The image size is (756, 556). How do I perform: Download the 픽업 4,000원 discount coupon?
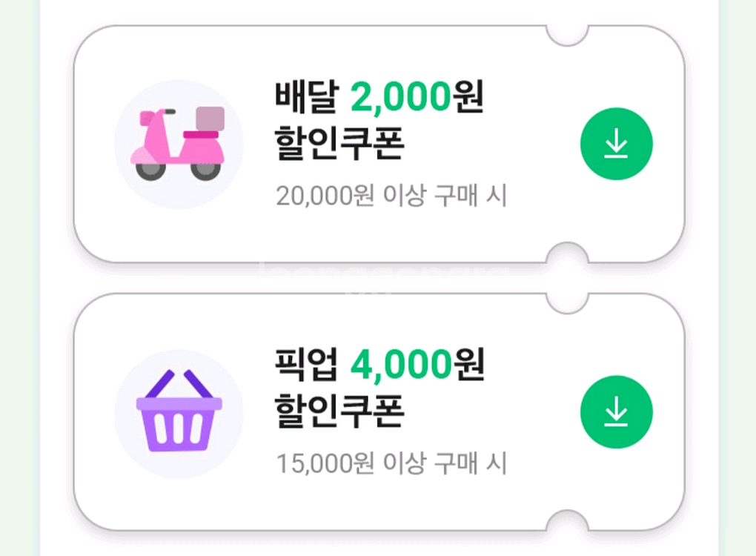[616, 411]
